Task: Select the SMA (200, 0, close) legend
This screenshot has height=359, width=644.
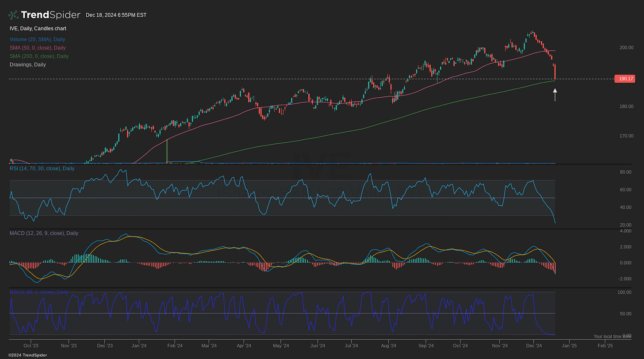Action: point(39,56)
